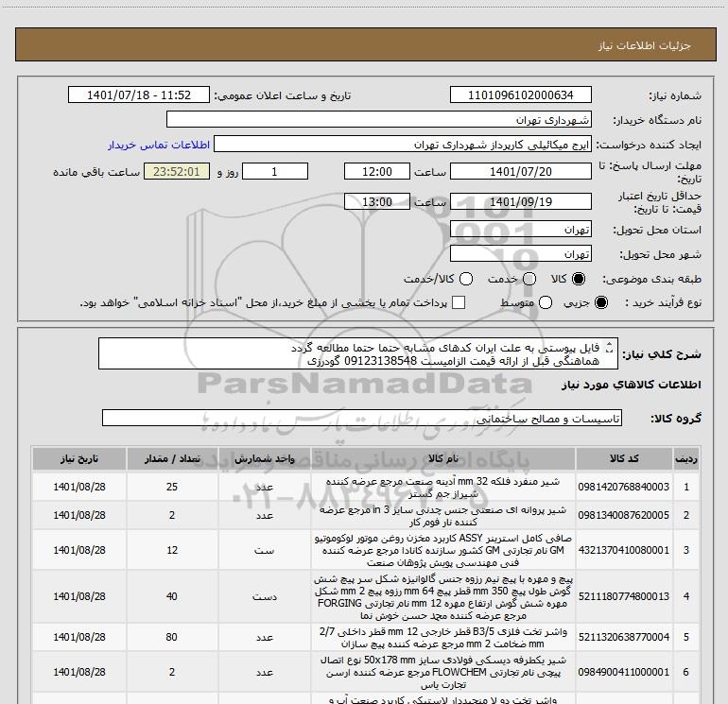
Task: Click the delivery city field 'تهران'
Action: point(520,254)
